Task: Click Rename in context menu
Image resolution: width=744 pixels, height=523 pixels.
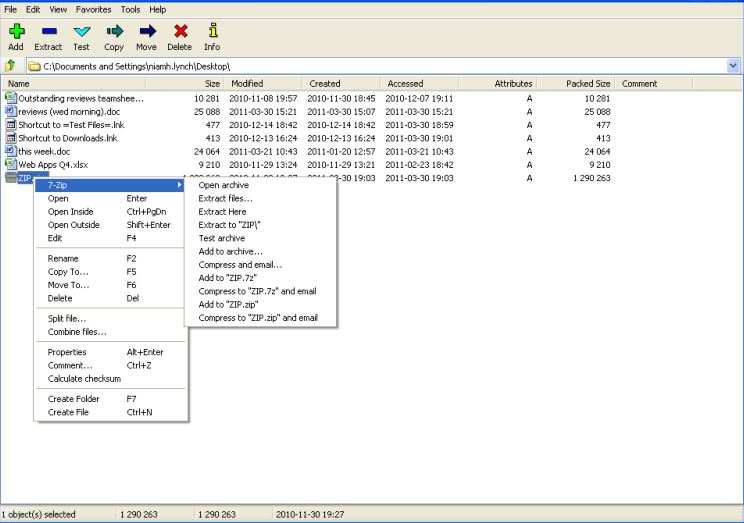Action: pos(110,259)
